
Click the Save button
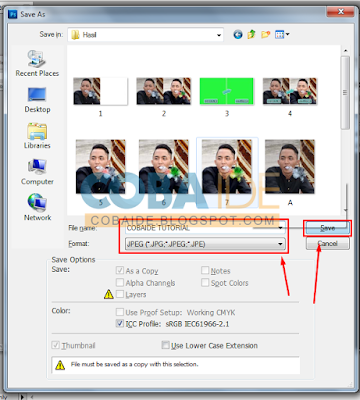(327, 228)
